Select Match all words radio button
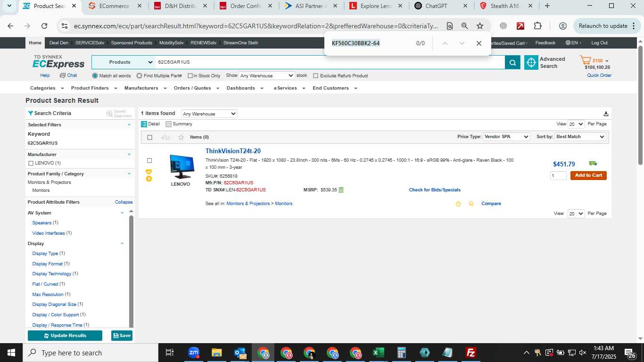 tap(95, 76)
